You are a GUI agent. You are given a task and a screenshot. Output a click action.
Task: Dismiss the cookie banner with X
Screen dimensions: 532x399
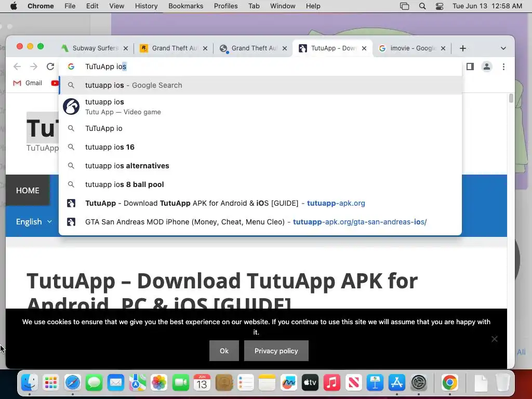pyautogui.click(x=495, y=339)
